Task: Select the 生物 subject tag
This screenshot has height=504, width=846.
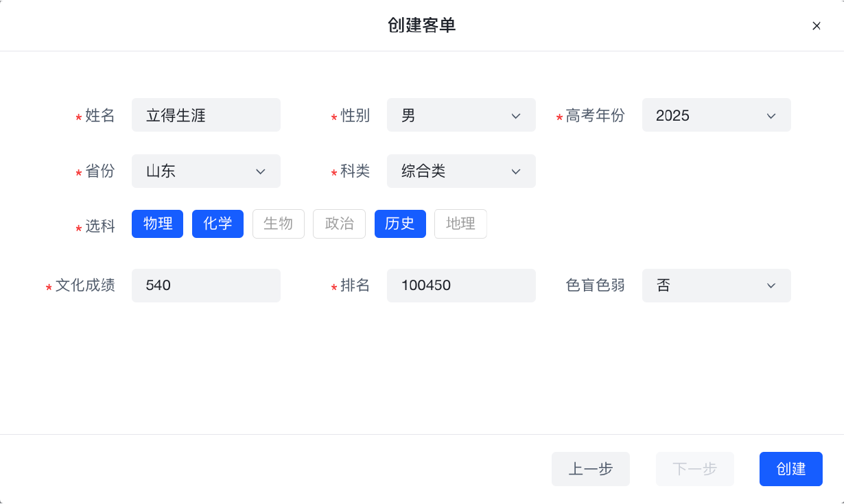Action: [279, 224]
